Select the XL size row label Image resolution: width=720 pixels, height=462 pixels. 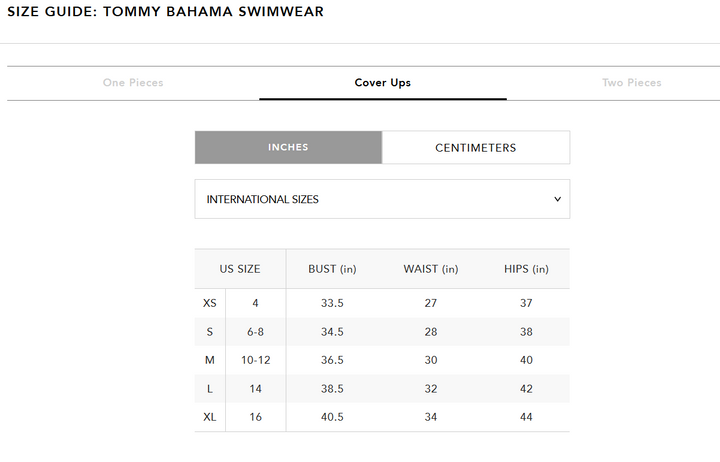209,417
